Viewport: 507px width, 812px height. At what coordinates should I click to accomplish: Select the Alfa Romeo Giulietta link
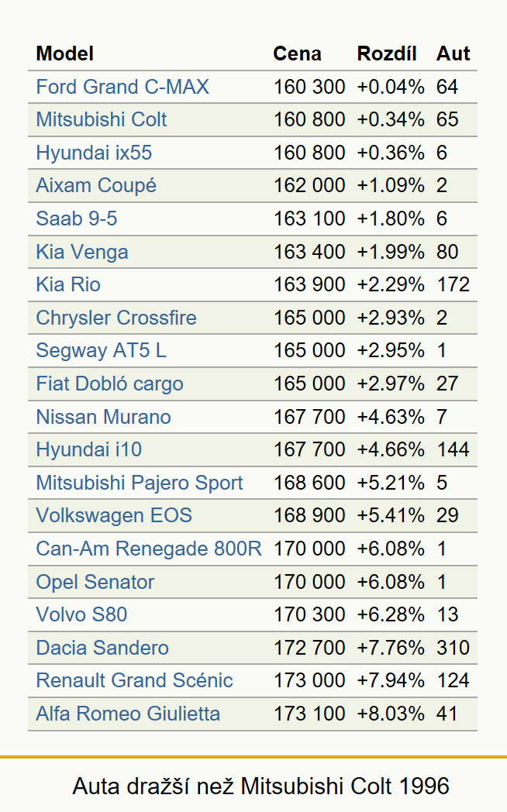click(129, 714)
